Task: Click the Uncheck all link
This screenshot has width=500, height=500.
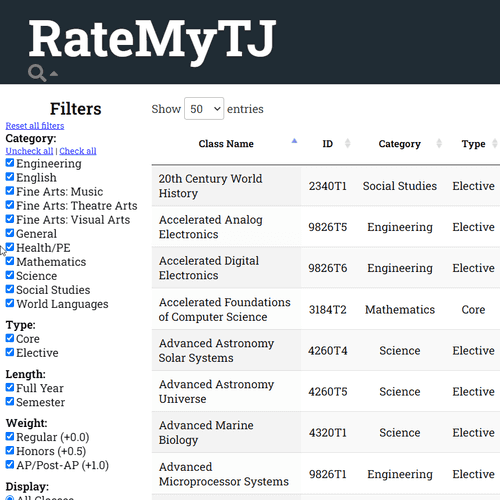Action: coord(29,151)
